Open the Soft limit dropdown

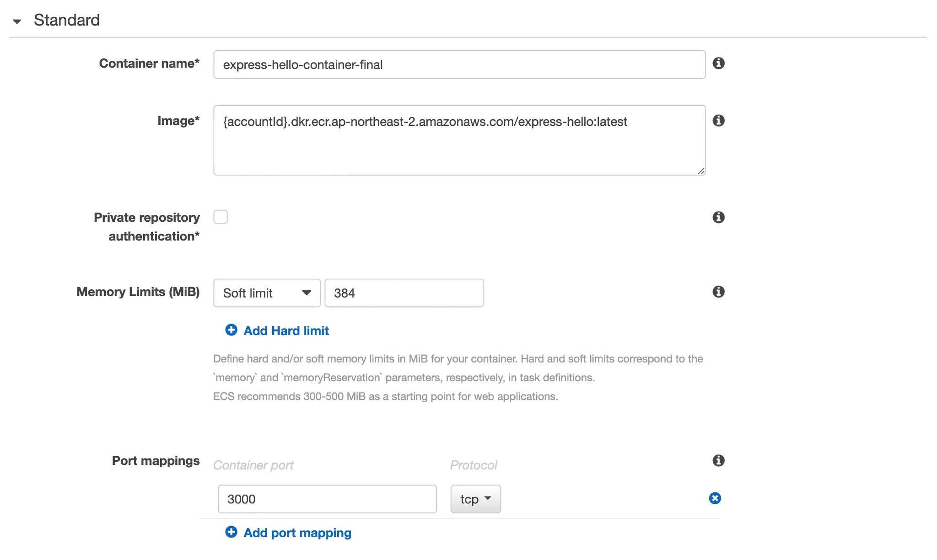[x=267, y=293]
